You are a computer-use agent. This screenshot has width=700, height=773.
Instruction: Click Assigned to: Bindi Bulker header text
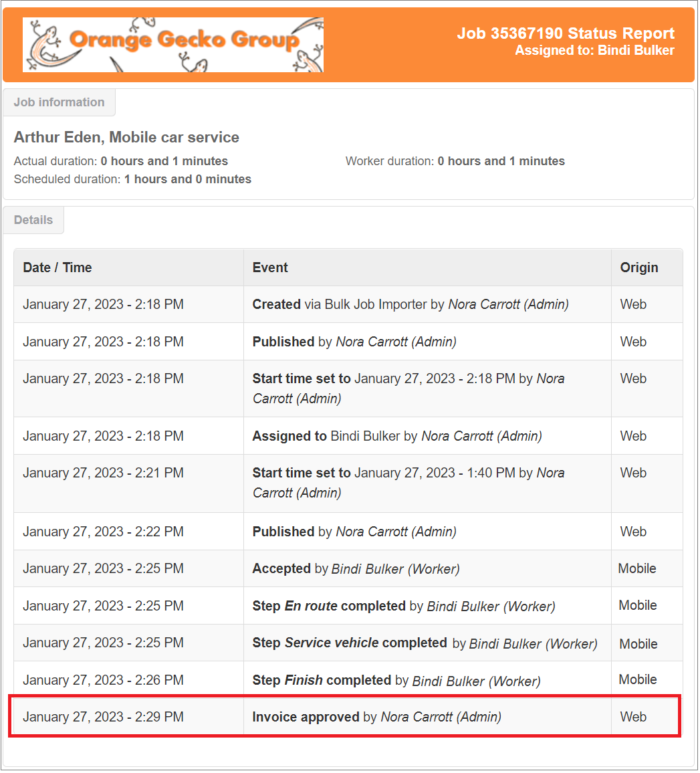coord(594,50)
